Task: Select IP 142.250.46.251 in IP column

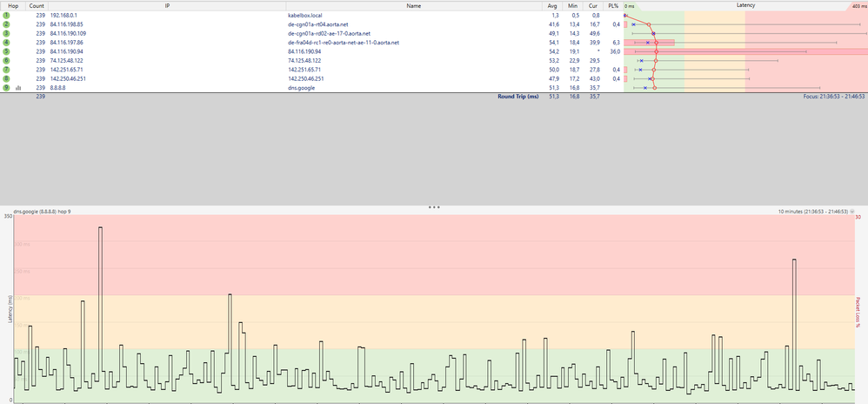Action: pos(68,78)
